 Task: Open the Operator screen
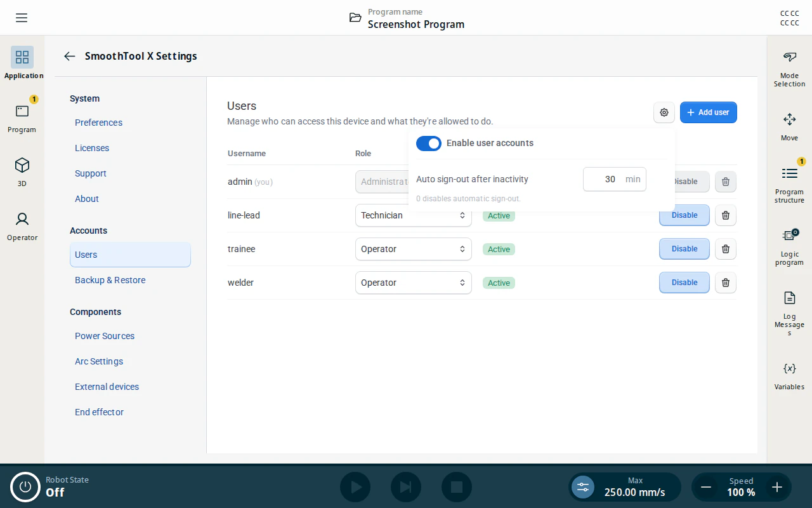point(22,225)
